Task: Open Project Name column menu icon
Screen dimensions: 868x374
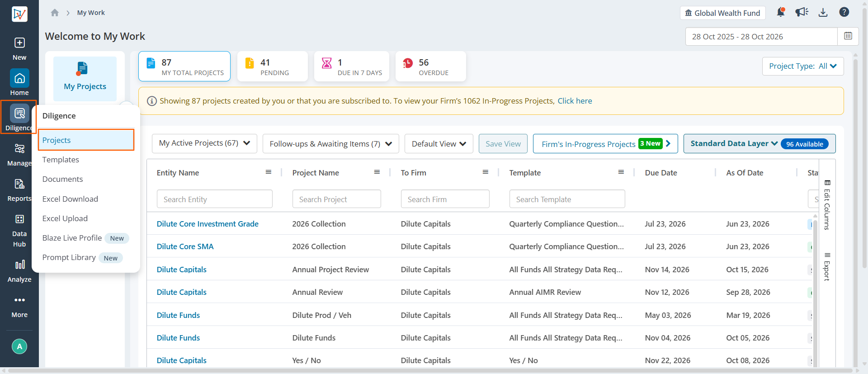Action: coord(377,172)
